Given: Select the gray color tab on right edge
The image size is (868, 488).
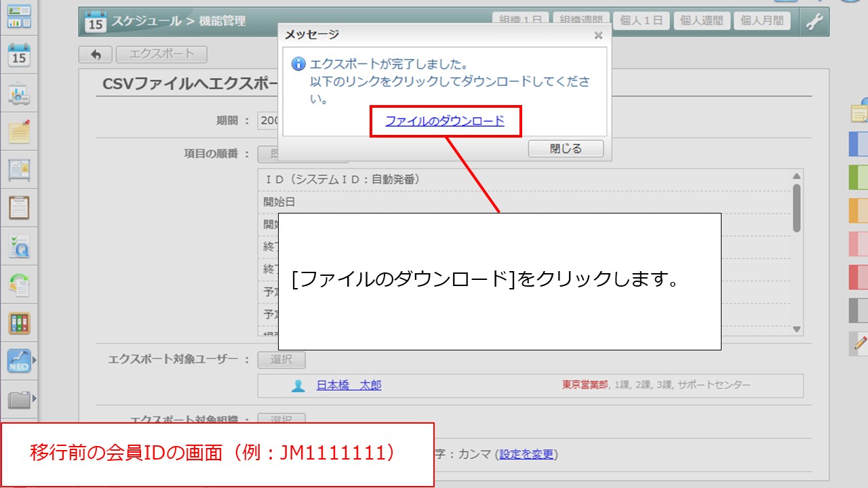Looking at the screenshot, I should pyautogui.click(x=859, y=310).
